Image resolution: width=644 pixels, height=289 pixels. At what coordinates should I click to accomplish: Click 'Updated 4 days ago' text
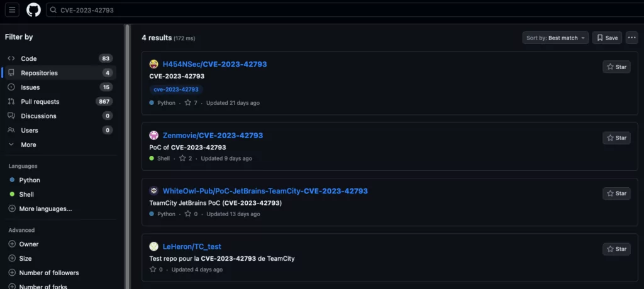pyautogui.click(x=197, y=270)
